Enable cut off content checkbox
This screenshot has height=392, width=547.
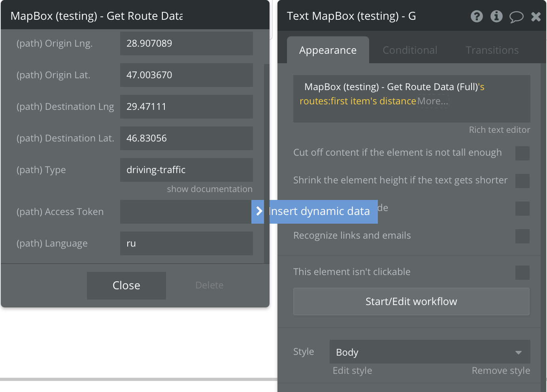tap(522, 153)
